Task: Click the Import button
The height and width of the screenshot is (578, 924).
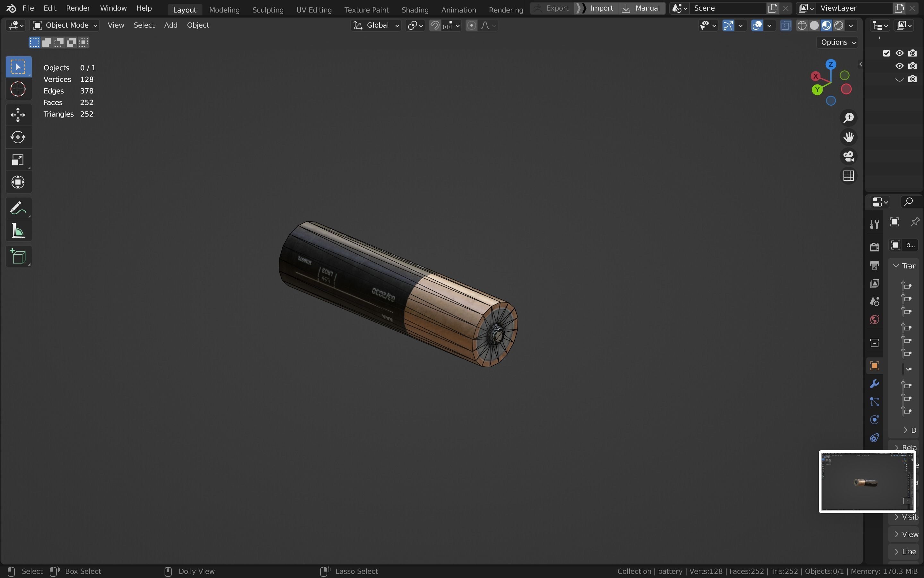Action: pos(596,8)
